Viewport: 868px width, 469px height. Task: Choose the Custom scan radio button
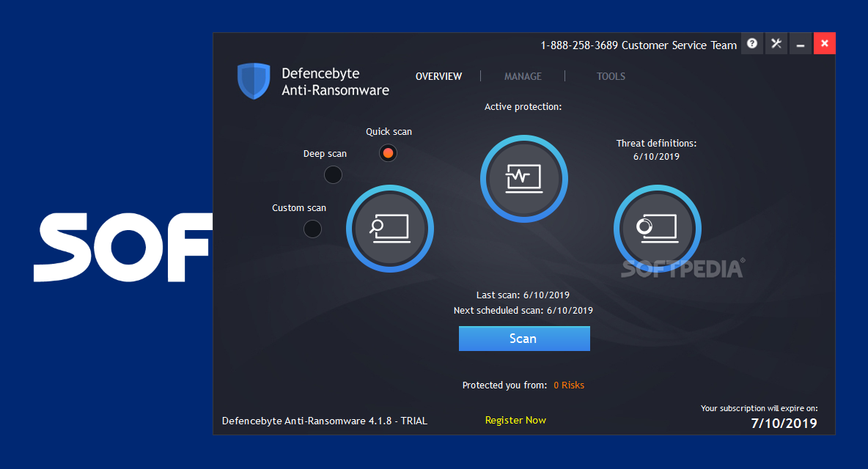click(x=313, y=229)
